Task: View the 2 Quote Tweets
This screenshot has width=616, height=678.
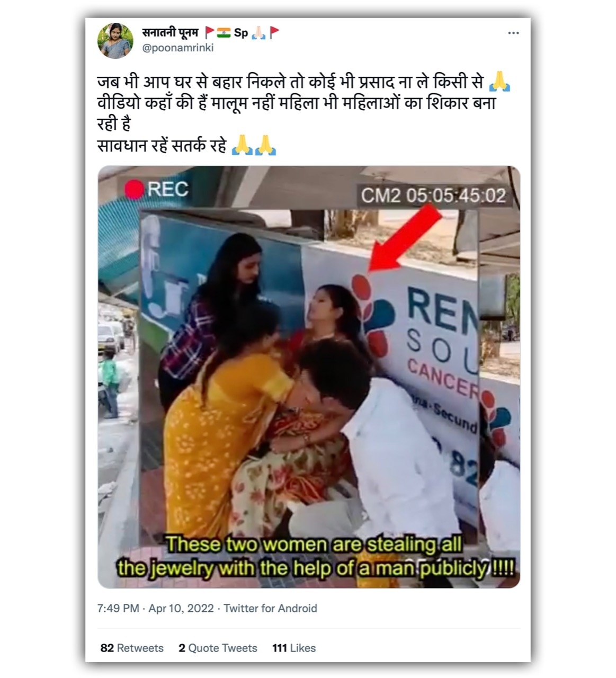Action: (x=218, y=648)
